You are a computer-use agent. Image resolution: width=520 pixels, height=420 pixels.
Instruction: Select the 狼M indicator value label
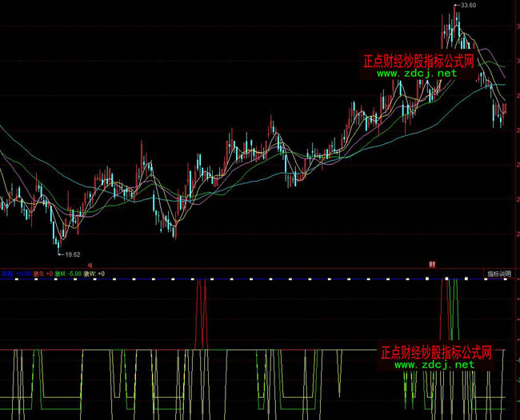[69, 274]
